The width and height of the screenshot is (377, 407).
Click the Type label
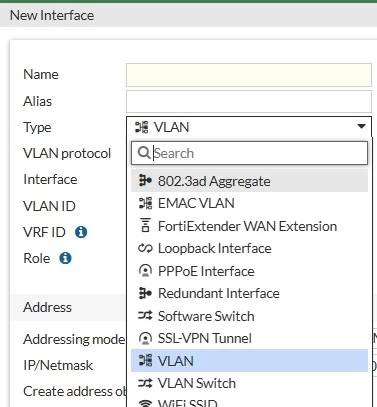pos(37,127)
